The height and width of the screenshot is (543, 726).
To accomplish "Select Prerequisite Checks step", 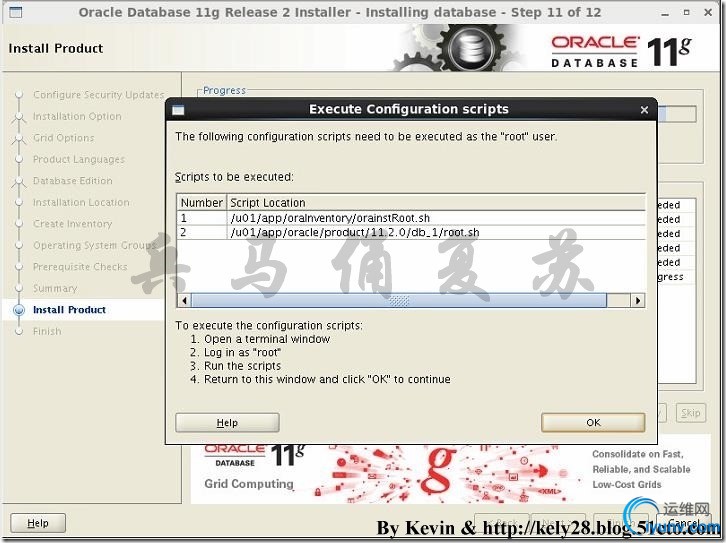I will pos(80,267).
